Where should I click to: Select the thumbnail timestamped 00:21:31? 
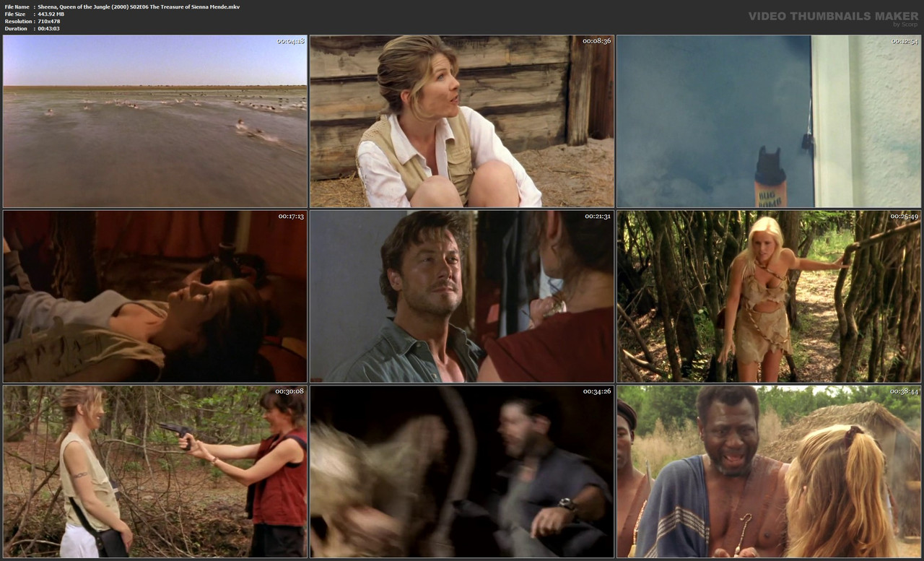pos(462,296)
